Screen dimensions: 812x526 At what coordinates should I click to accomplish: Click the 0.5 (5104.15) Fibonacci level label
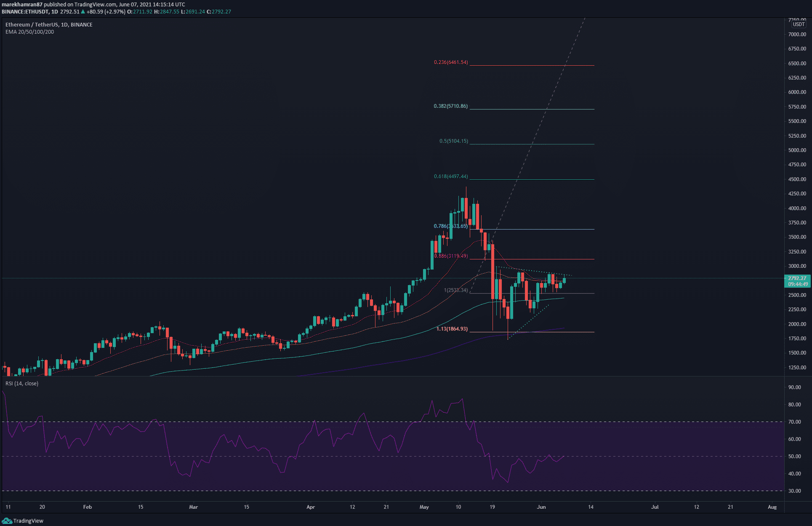coord(453,141)
